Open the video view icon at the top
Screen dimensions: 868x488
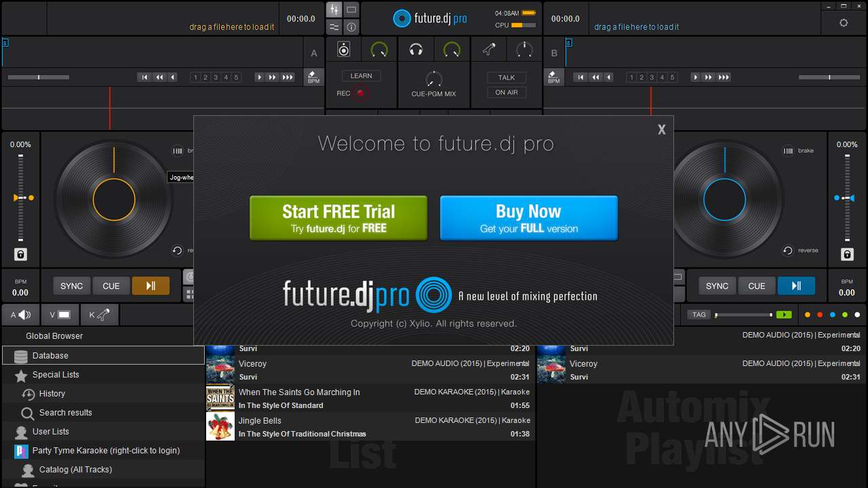click(x=351, y=9)
